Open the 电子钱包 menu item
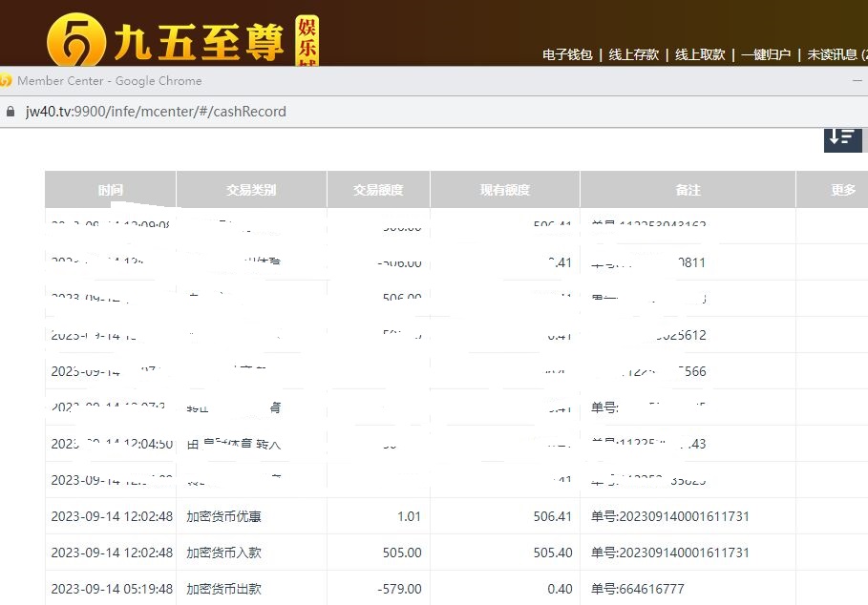The image size is (868, 605). tap(567, 55)
